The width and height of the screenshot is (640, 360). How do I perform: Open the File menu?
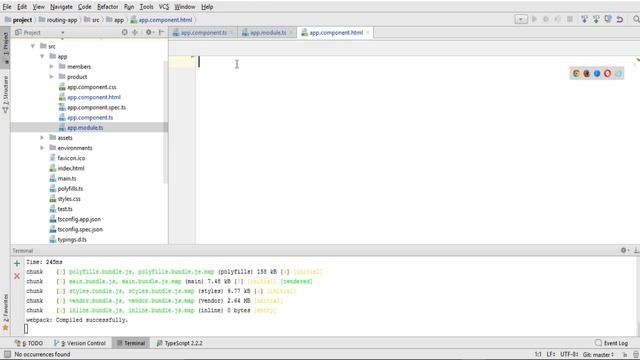coord(7,7)
